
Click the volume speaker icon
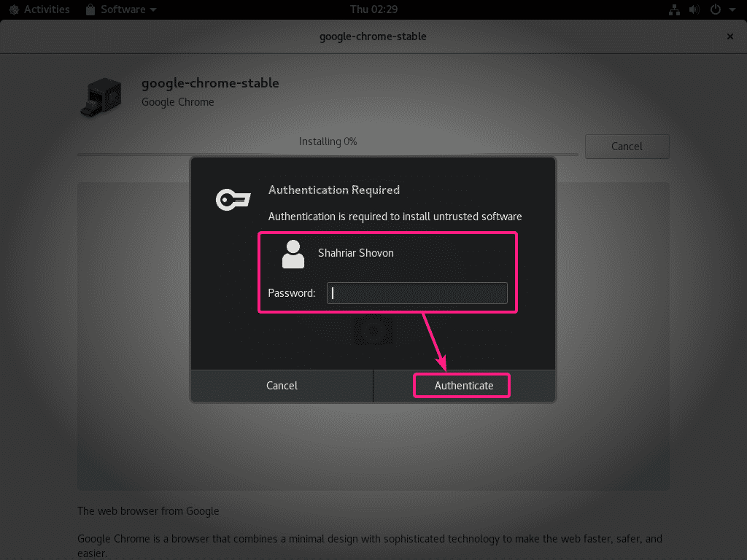(x=694, y=9)
